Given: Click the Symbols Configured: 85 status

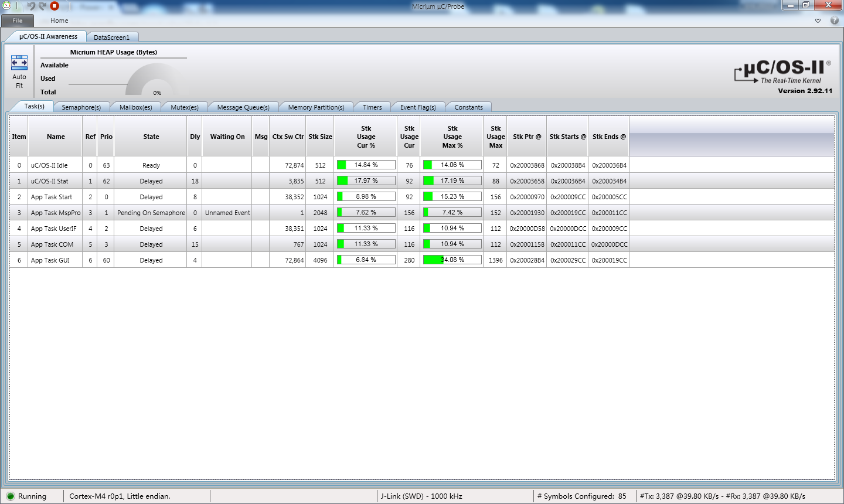Looking at the screenshot, I should [581, 496].
